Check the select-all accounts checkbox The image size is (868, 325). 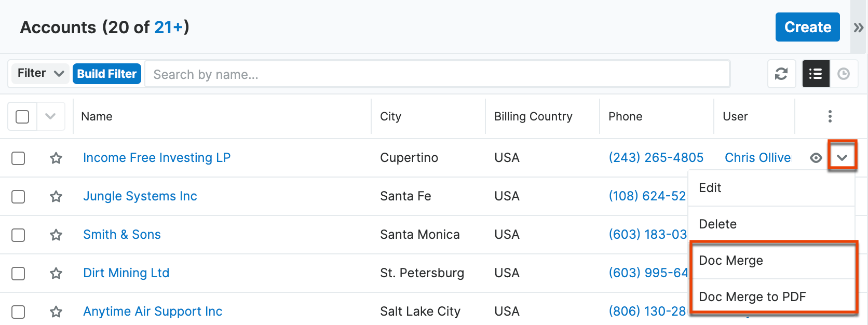(x=22, y=116)
